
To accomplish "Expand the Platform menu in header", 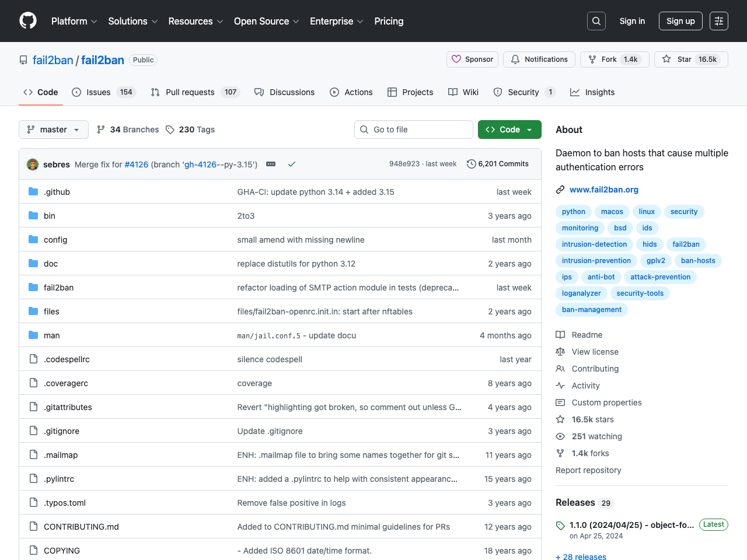I will point(74,21).
